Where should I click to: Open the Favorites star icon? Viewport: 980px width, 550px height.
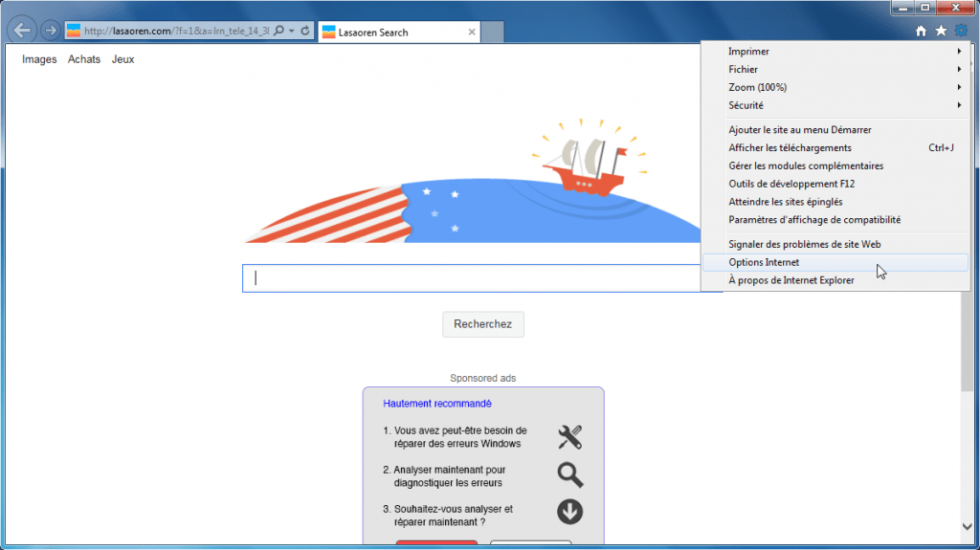click(x=941, y=31)
